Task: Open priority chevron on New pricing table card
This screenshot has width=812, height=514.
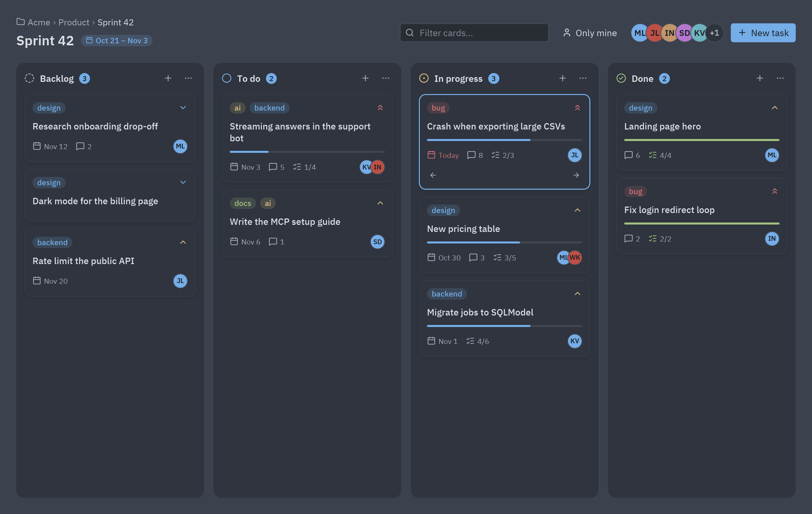Action: 578,210
